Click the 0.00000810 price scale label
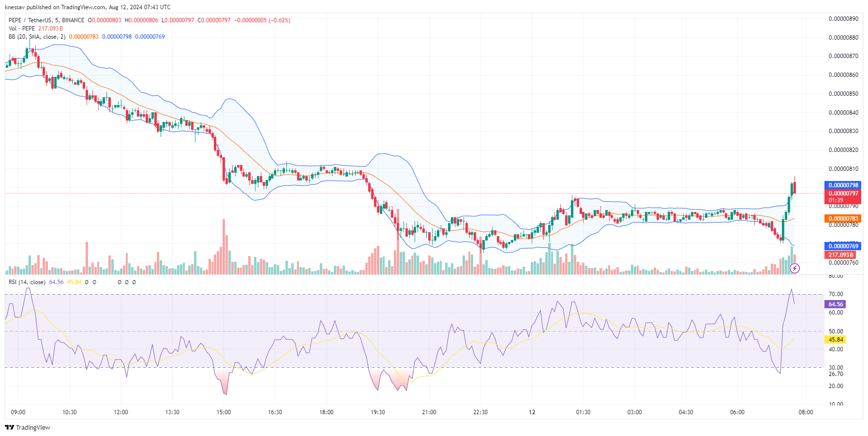This screenshot has width=868, height=436. [844, 169]
